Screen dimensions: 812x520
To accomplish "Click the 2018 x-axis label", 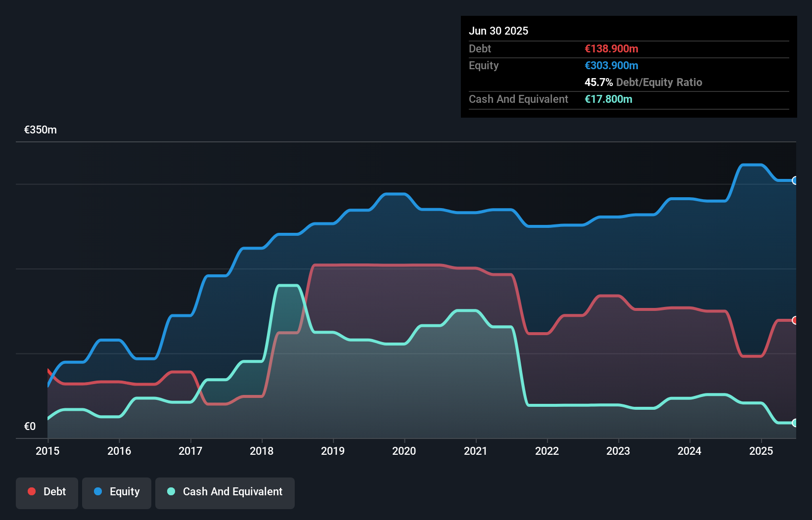I will (x=262, y=451).
